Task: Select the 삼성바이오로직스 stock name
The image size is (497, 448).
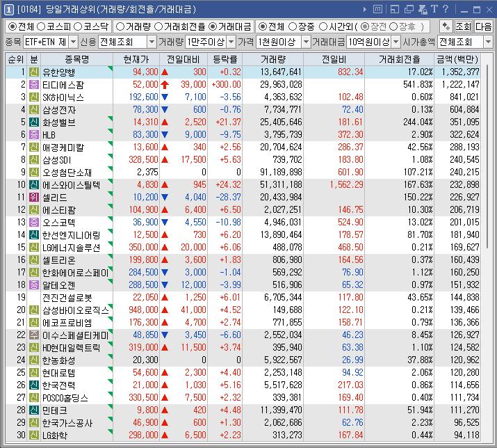Action: 76,310
